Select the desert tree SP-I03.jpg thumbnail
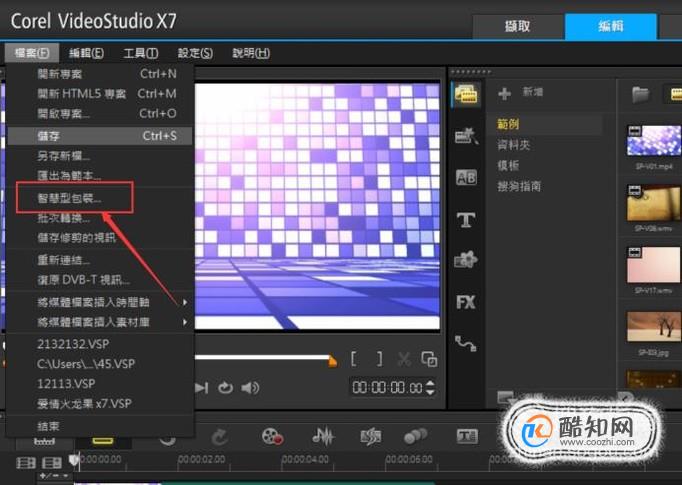 click(654, 326)
